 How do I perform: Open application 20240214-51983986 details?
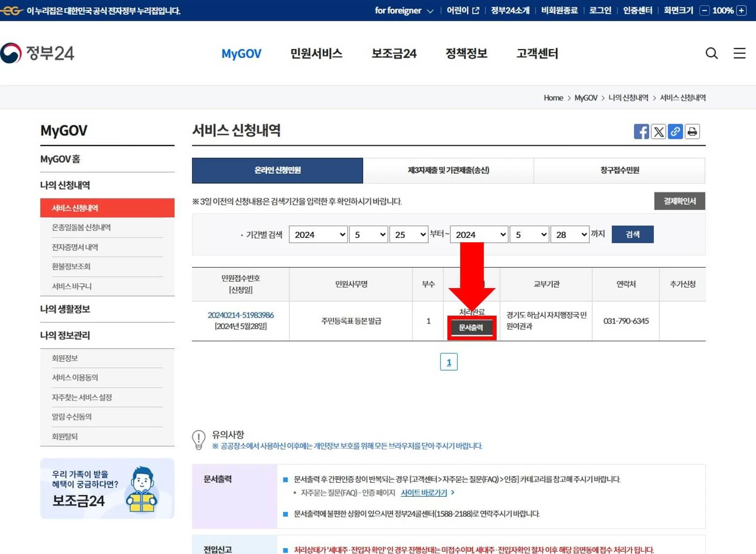[240, 315]
